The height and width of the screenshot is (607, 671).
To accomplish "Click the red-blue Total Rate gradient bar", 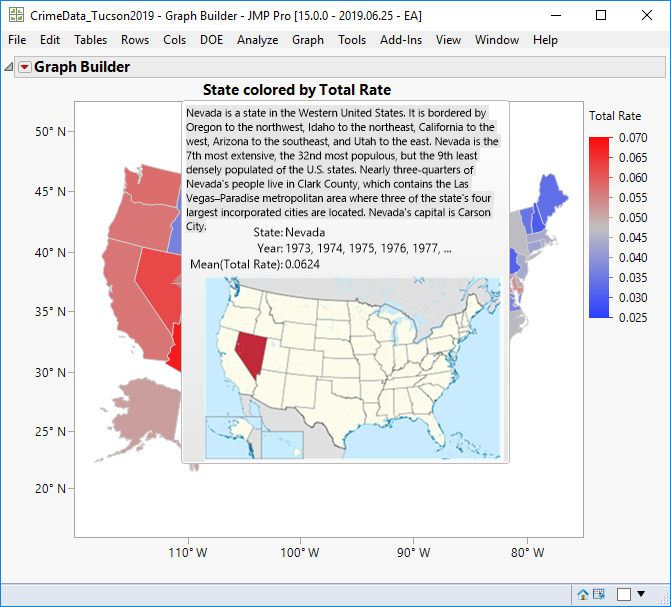I will 599,227.
